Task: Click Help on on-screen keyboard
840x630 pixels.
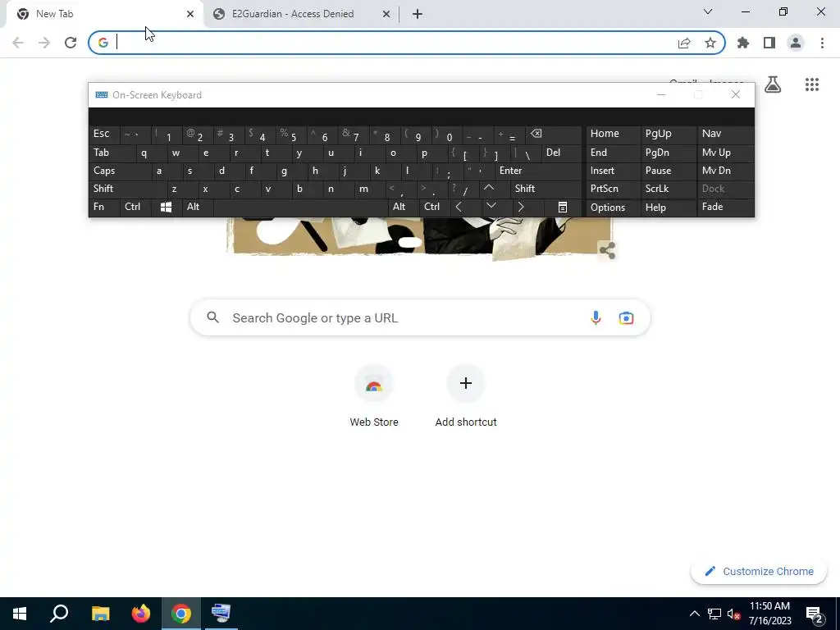Action: 668,208
